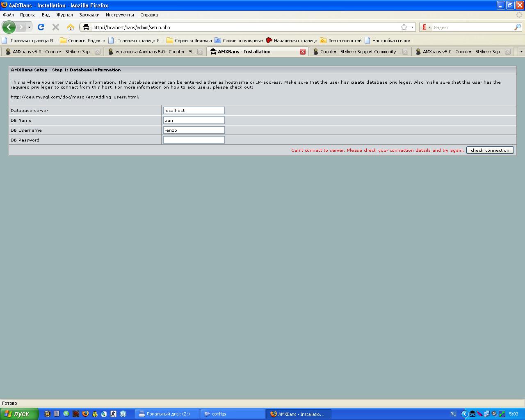Open the list all tabs dropdown
Image resolution: width=525 pixels, height=420 pixels.
tap(521, 52)
